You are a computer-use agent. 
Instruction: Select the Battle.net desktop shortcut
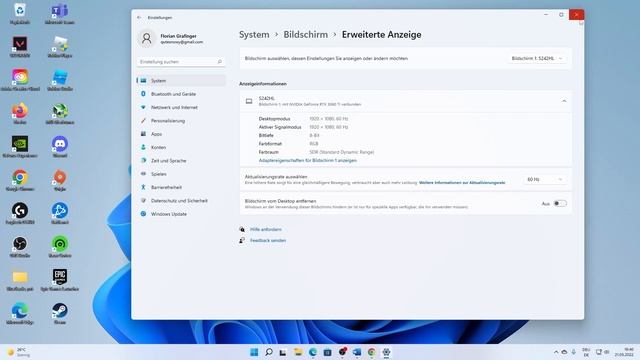pos(60,214)
